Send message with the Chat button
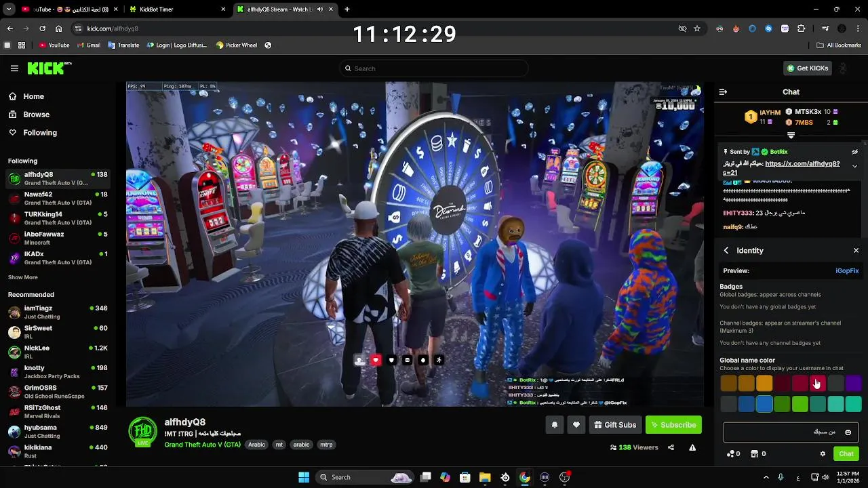Image resolution: width=868 pixels, height=488 pixels. click(846, 453)
